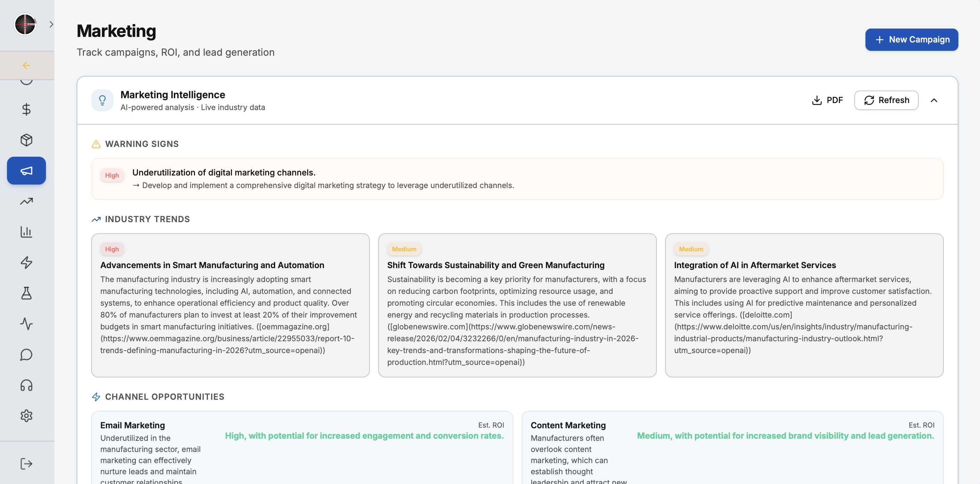
Task: Select the Content Marketing channel card title
Action: pyautogui.click(x=568, y=426)
